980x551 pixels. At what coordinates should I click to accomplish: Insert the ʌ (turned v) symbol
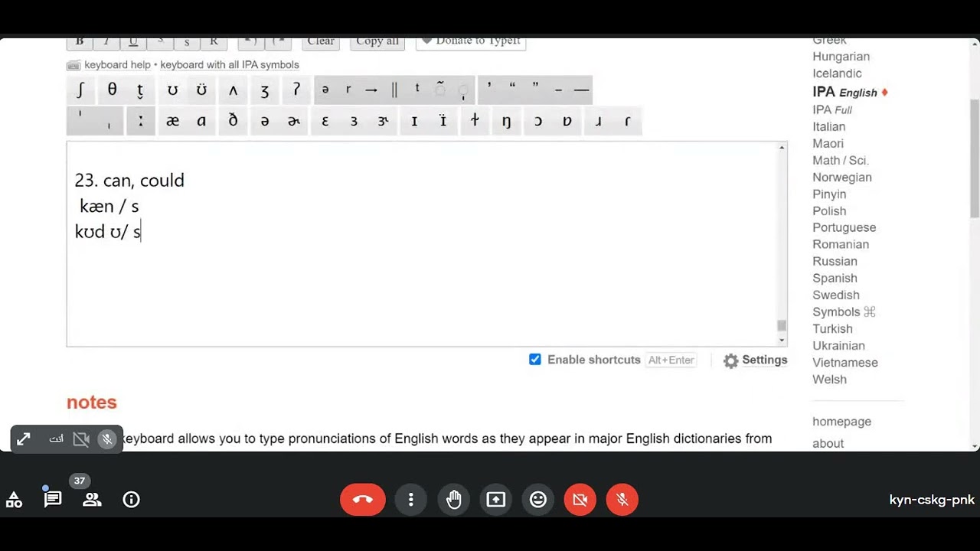click(x=233, y=90)
